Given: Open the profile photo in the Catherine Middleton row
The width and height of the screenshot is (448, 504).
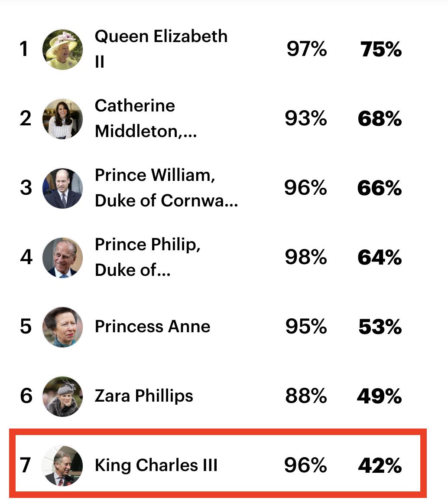Looking at the screenshot, I should 62,119.
